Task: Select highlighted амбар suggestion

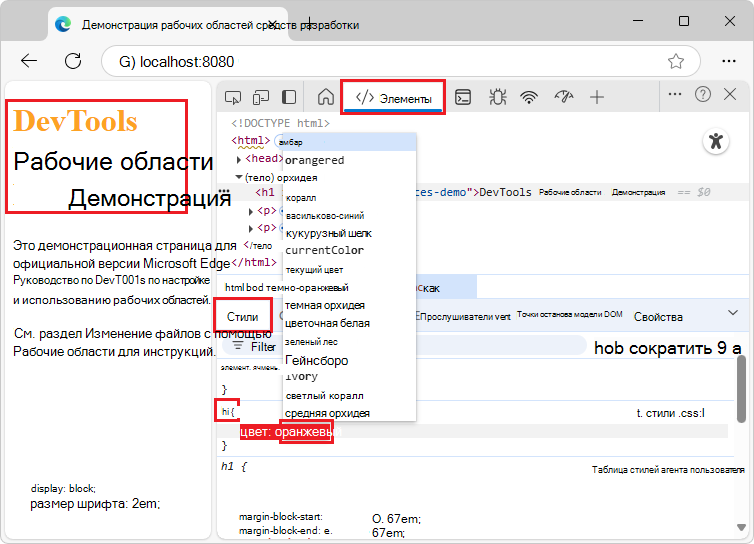Action: [x=349, y=142]
